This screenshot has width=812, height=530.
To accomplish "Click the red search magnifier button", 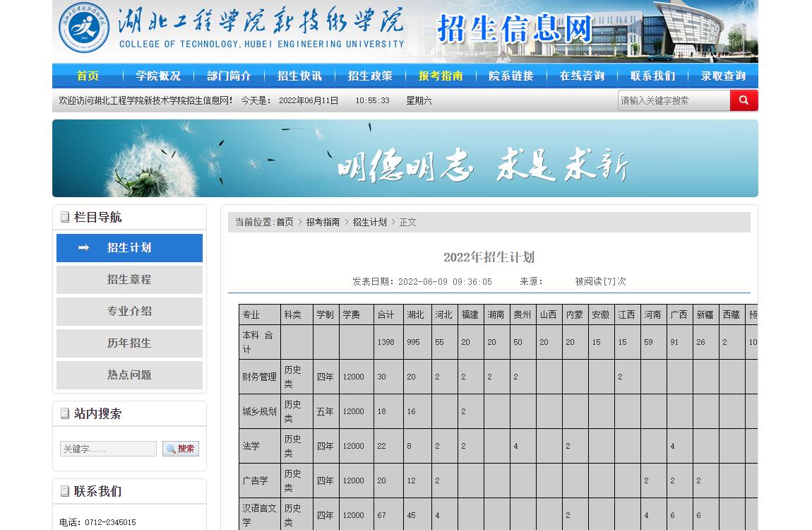I will tap(744, 100).
